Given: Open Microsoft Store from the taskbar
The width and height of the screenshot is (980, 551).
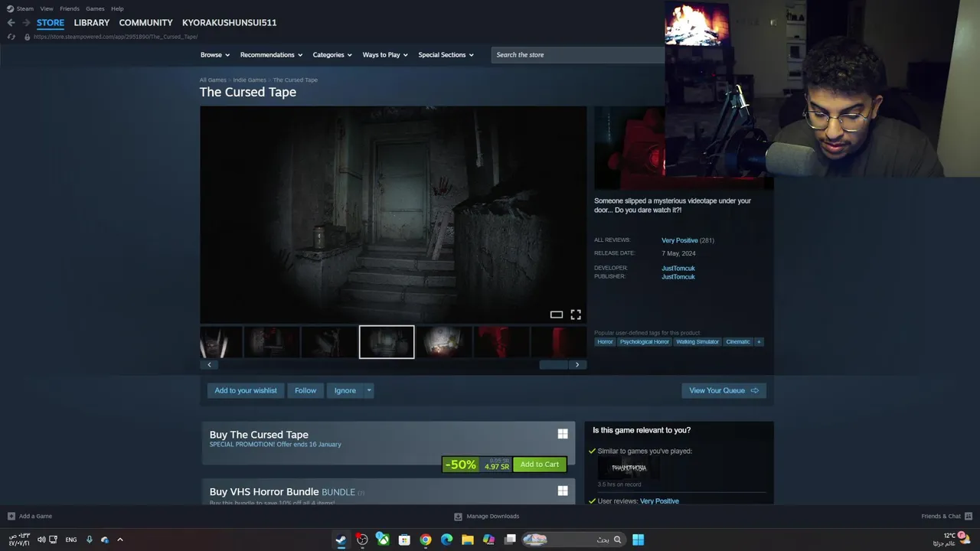Looking at the screenshot, I should point(404,540).
